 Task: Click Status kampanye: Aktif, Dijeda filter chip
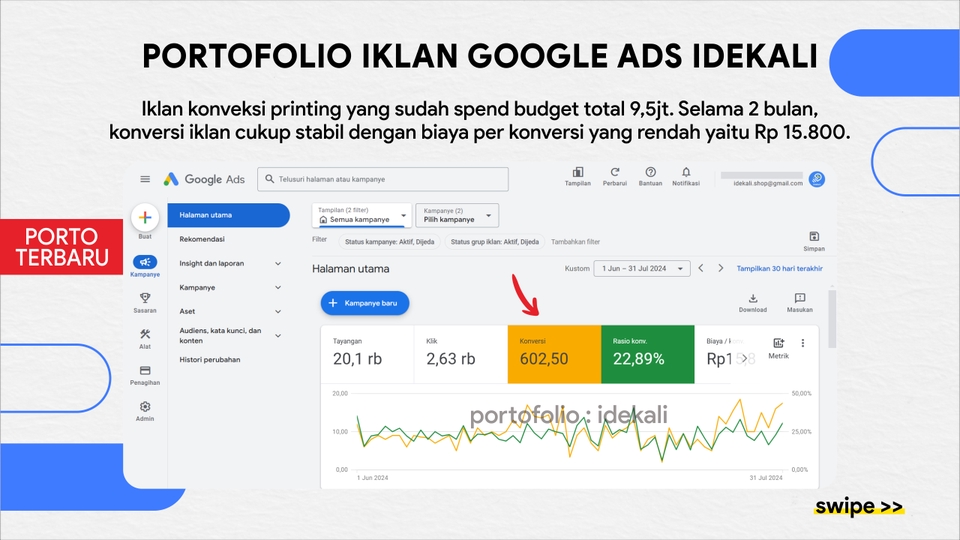(389, 242)
